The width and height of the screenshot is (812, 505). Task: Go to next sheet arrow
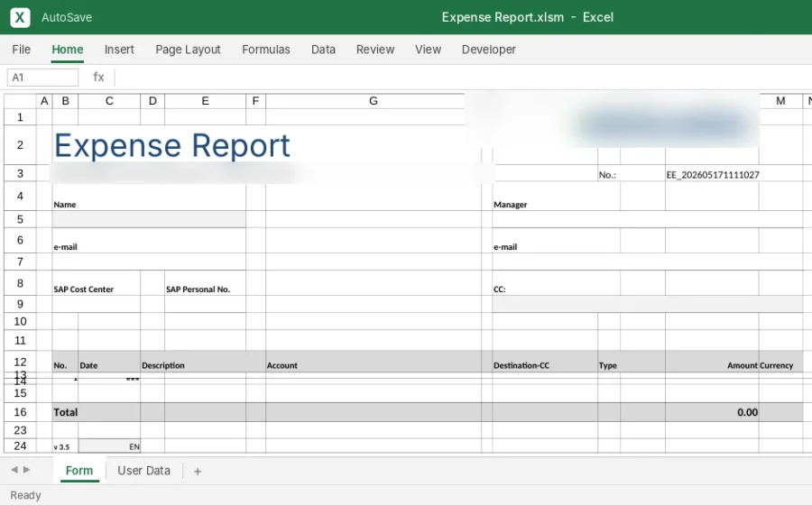[x=27, y=469]
